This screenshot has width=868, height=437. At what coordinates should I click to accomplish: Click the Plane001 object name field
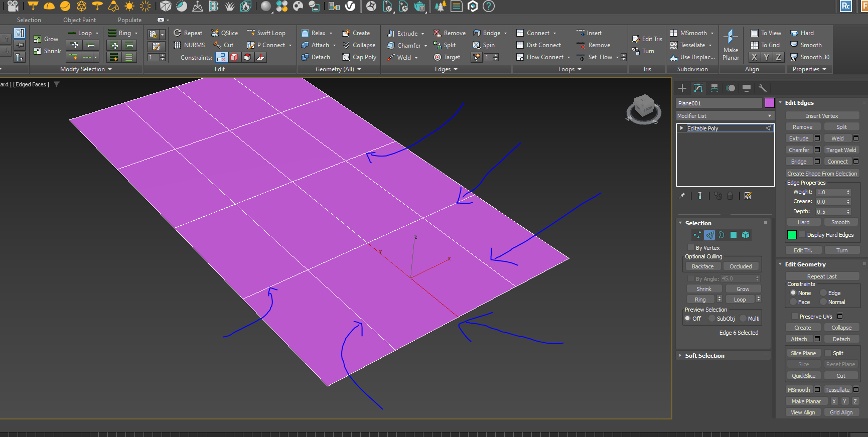point(719,103)
